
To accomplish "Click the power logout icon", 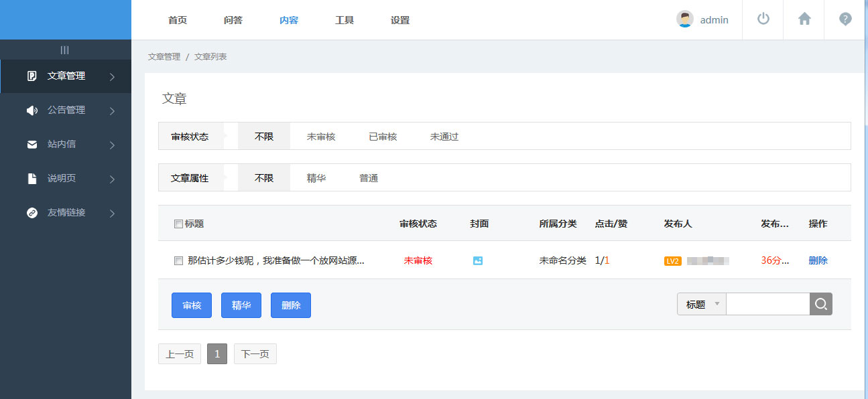I will pos(763,19).
